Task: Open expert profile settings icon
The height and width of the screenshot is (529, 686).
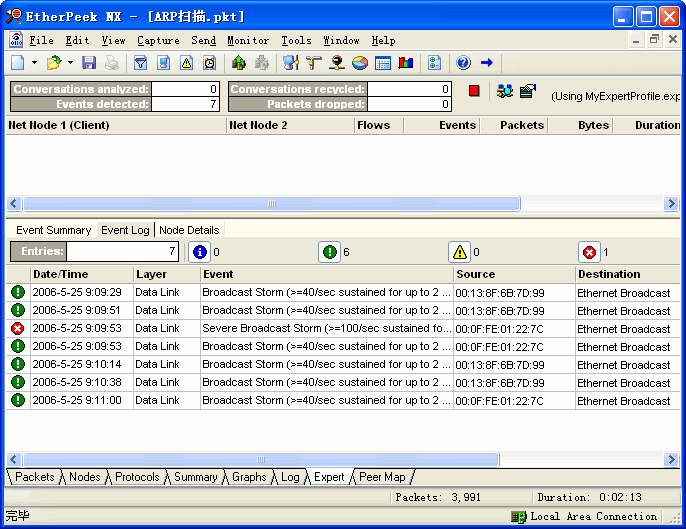Action: click(527, 91)
